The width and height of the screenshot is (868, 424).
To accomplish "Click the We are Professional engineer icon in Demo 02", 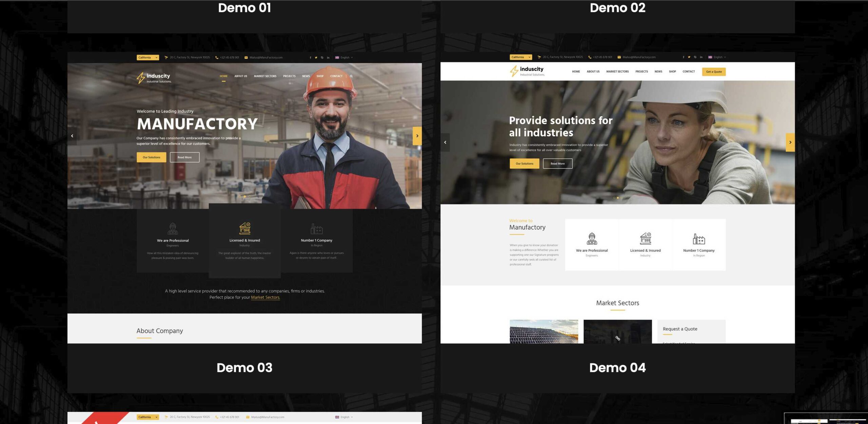I will coord(592,239).
